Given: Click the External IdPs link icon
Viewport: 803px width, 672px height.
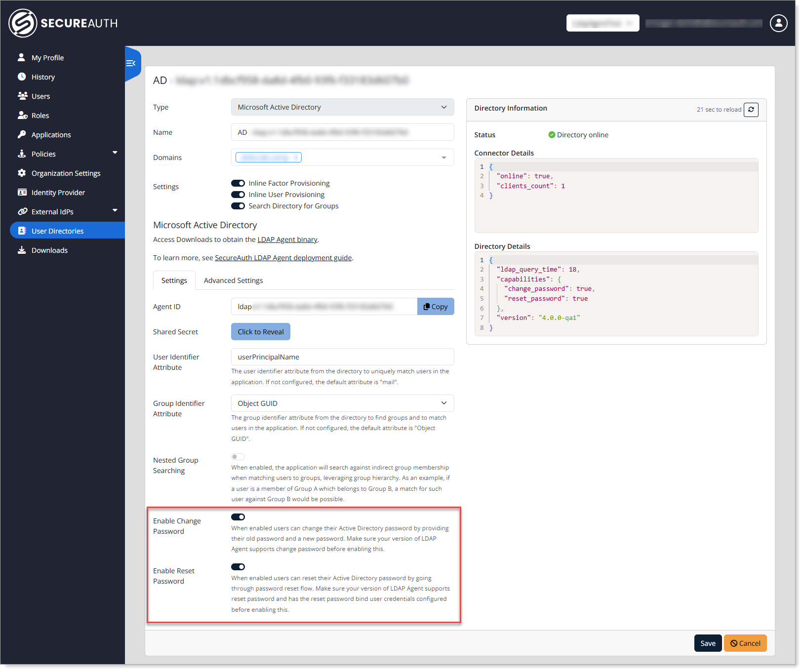Looking at the screenshot, I should tap(22, 211).
